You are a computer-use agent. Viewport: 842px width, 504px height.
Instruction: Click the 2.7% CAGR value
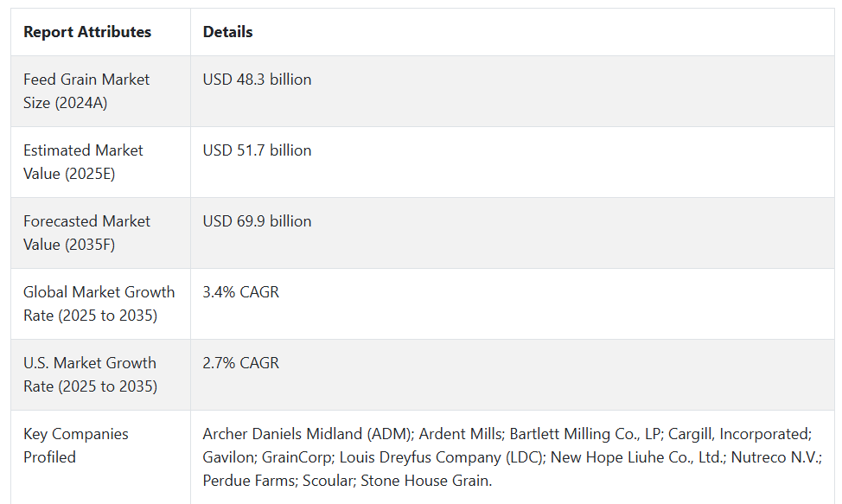(241, 363)
